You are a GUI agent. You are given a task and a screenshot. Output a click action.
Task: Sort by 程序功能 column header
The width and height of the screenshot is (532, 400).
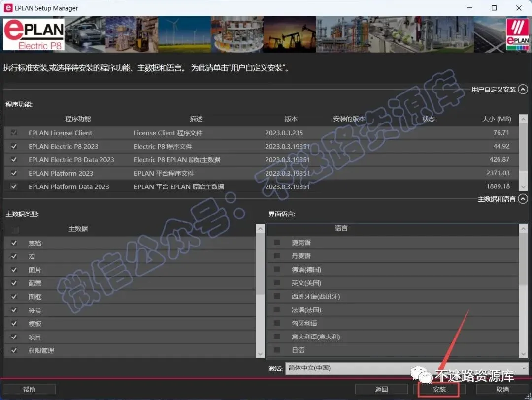pos(78,119)
